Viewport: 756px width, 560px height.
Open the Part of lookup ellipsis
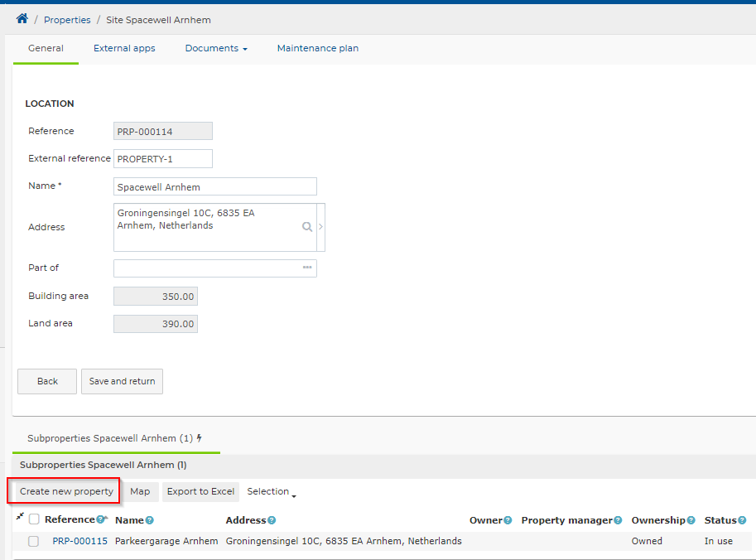pyautogui.click(x=307, y=268)
